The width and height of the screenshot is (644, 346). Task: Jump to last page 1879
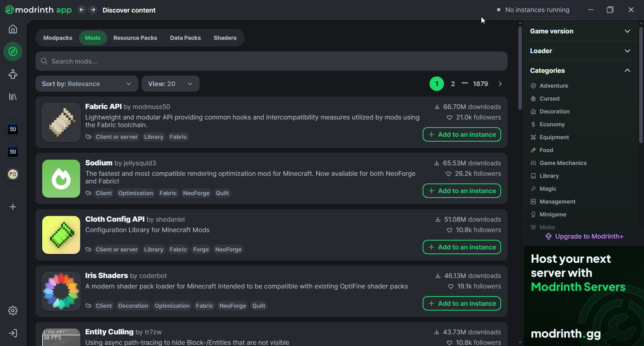coord(480,84)
